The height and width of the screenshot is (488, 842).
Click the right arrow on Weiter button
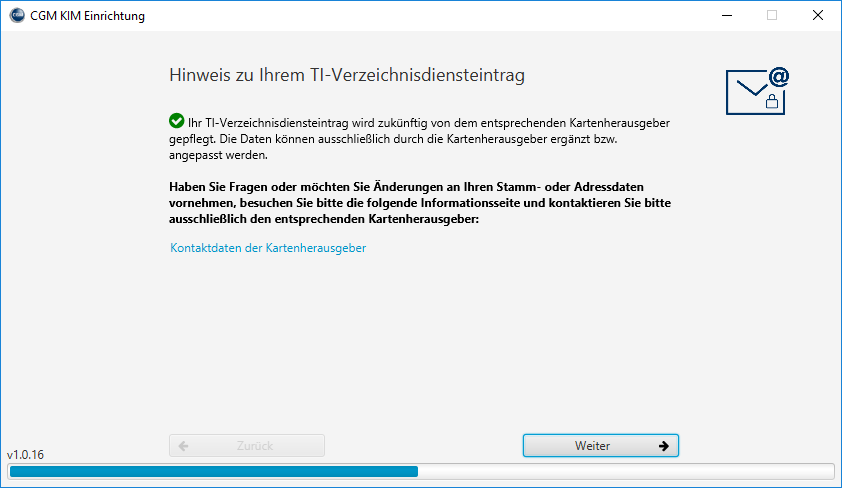coord(663,446)
